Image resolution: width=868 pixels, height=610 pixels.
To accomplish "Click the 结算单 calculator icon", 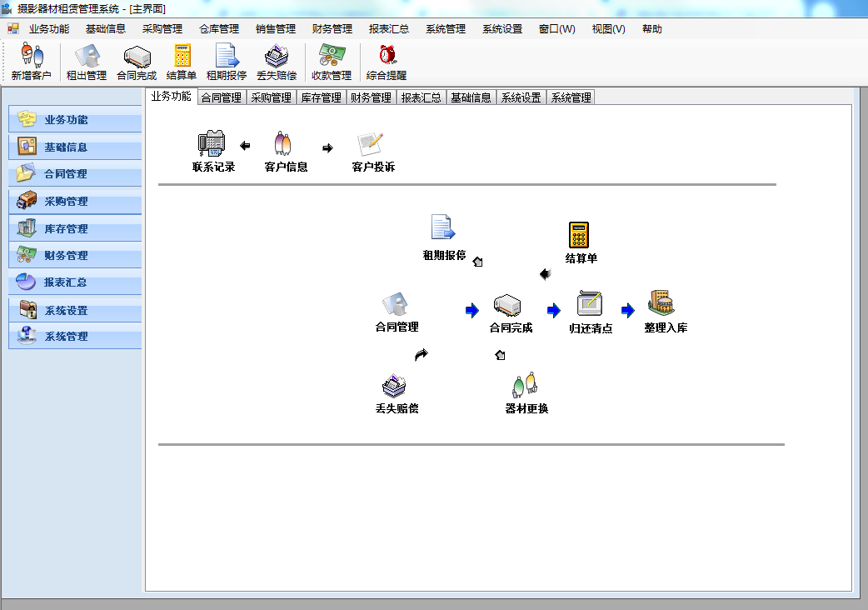I will (x=179, y=60).
